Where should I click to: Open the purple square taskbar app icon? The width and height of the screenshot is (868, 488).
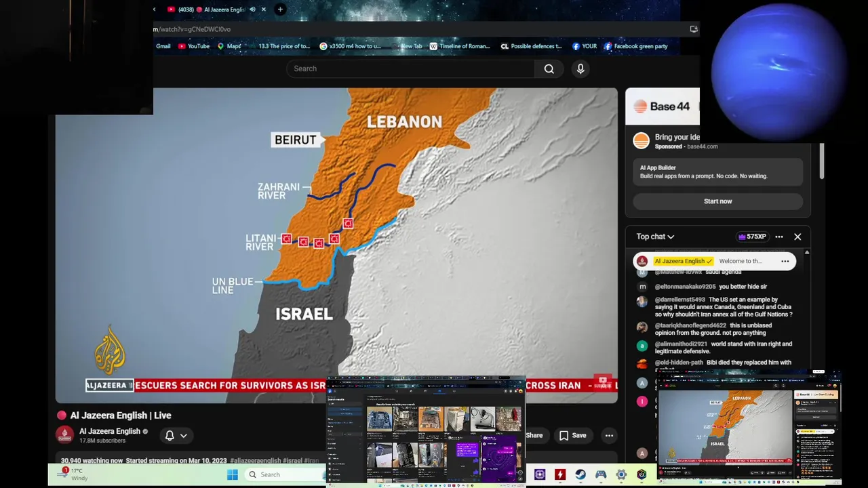pos(540,474)
